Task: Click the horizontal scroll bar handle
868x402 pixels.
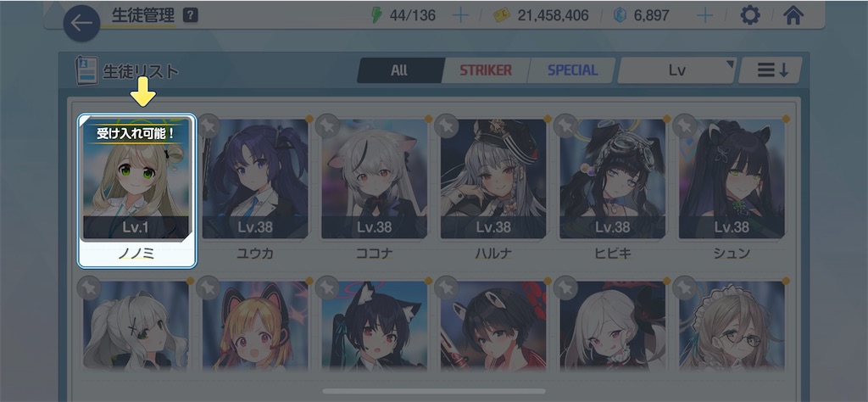Action: coord(434,391)
